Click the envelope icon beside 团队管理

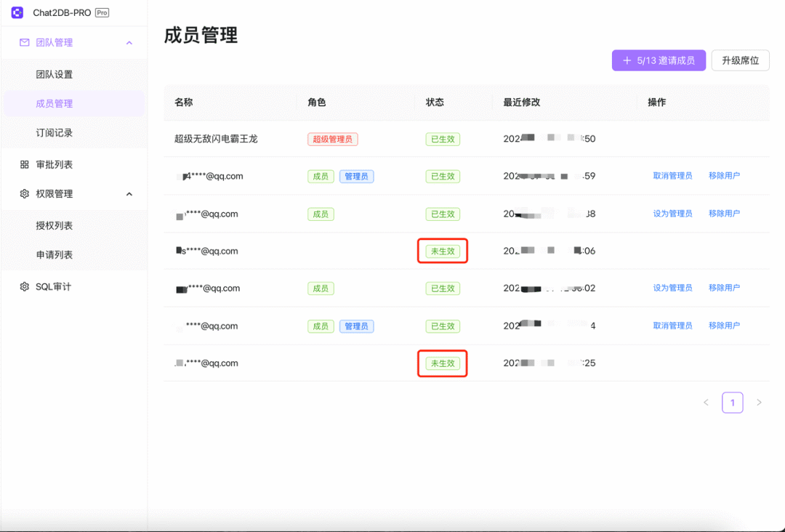click(24, 43)
